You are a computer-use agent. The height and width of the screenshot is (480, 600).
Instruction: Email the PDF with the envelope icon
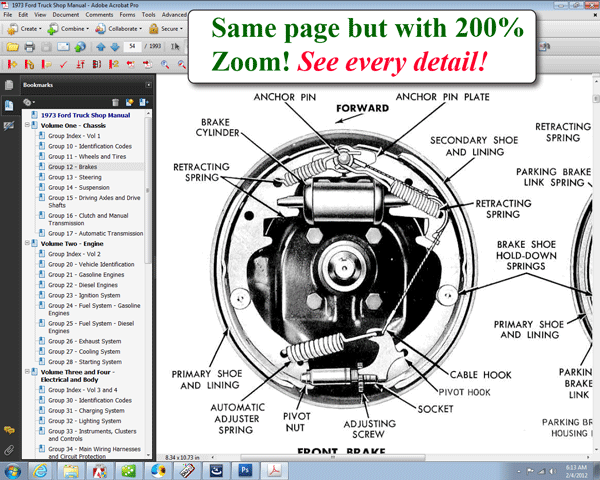tap(63, 47)
